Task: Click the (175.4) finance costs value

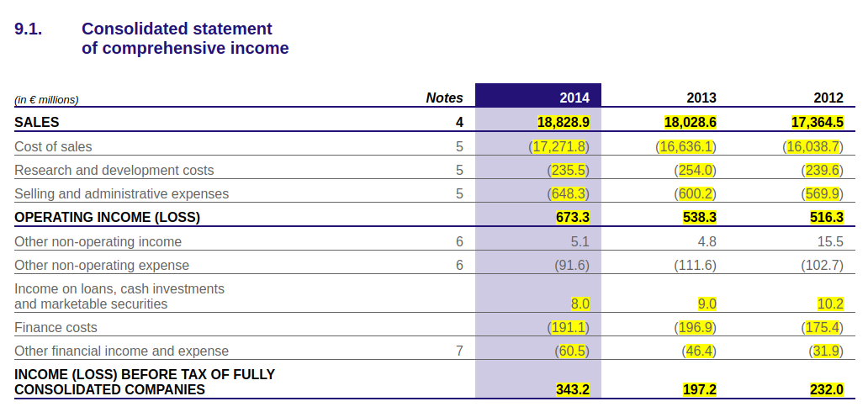Action: pos(822,328)
